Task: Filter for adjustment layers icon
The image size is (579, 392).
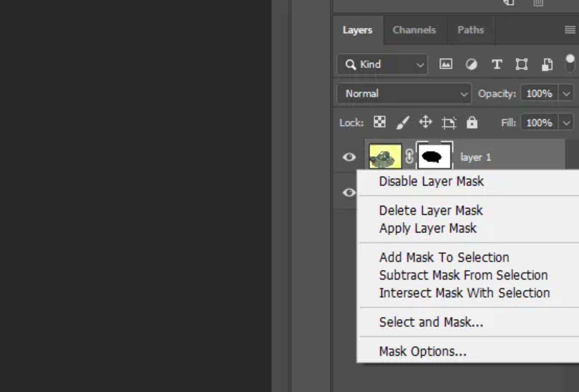Action: pos(471,64)
